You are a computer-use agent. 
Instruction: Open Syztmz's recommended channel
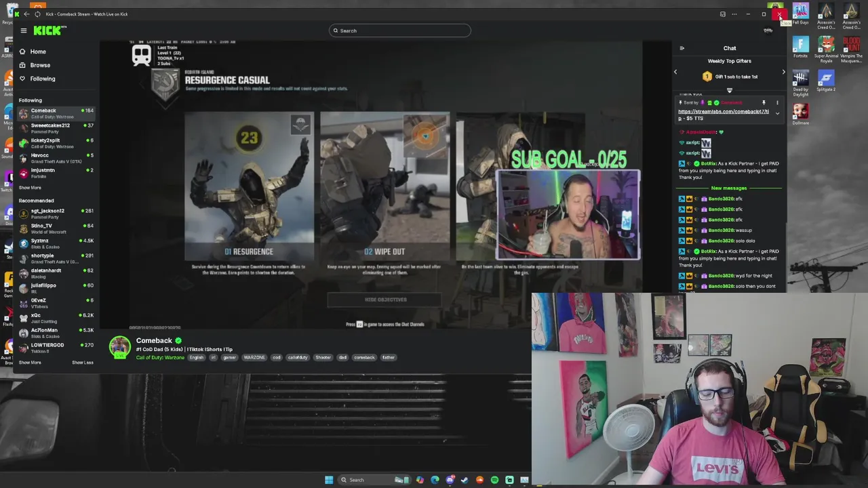pyautogui.click(x=56, y=243)
